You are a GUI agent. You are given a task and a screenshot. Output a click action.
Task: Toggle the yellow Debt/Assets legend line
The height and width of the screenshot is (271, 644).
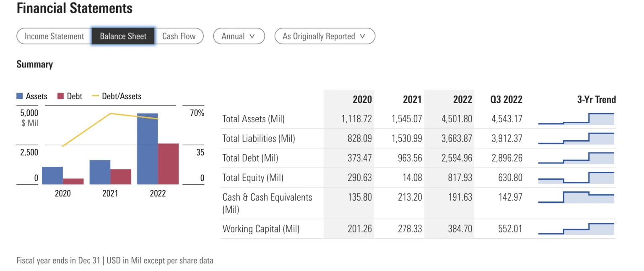coord(95,96)
